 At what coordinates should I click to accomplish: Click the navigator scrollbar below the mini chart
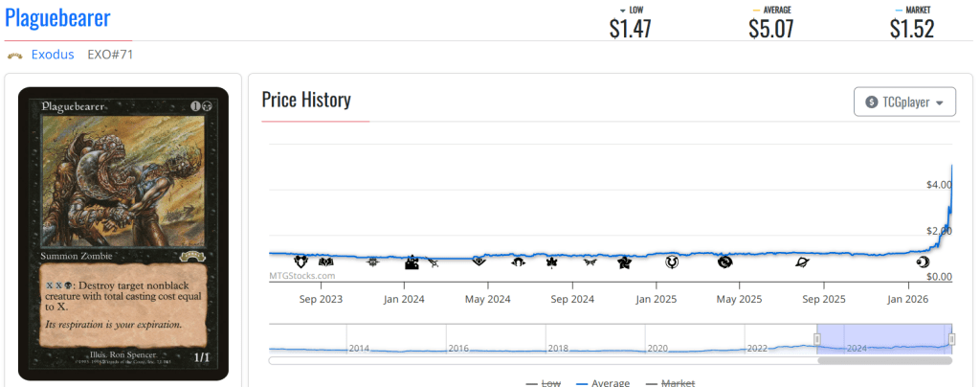click(x=884, y=361)
